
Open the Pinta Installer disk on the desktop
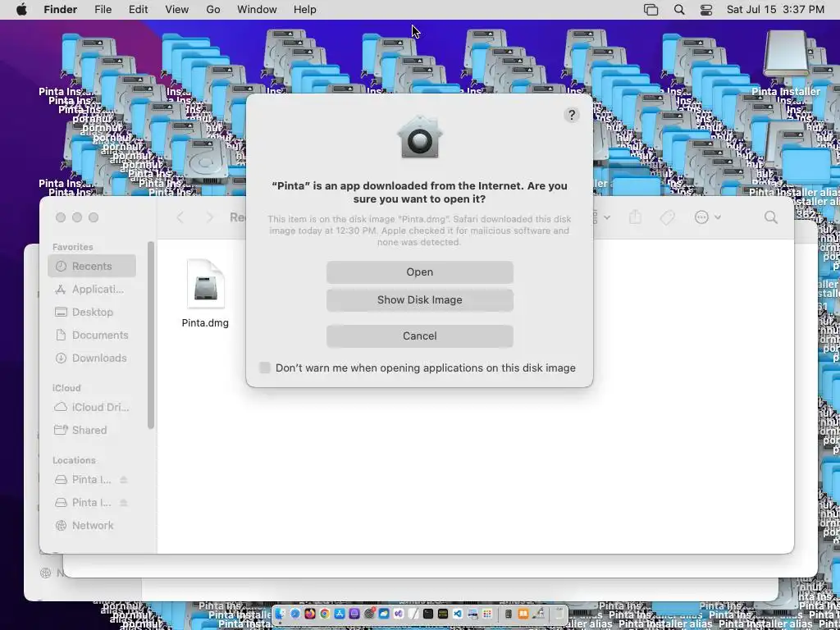coord(786,63)
